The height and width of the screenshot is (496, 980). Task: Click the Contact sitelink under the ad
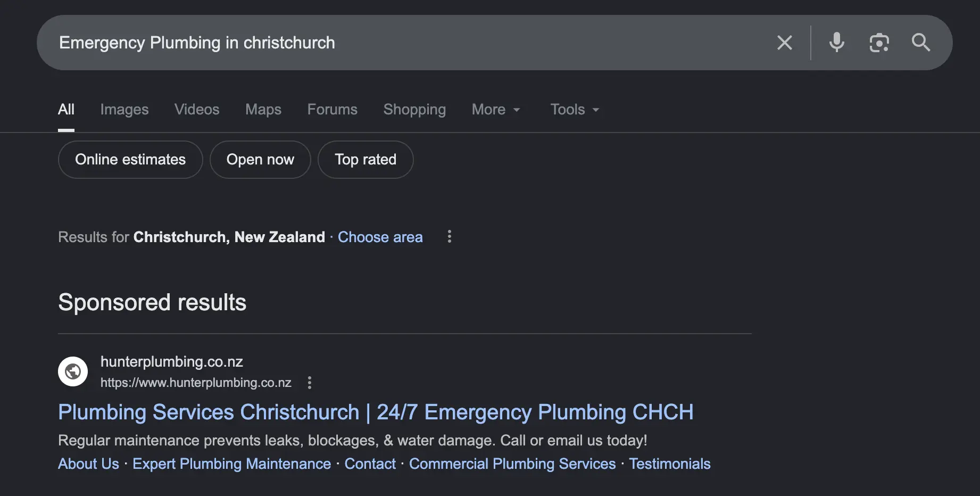(x=370, y=464)
